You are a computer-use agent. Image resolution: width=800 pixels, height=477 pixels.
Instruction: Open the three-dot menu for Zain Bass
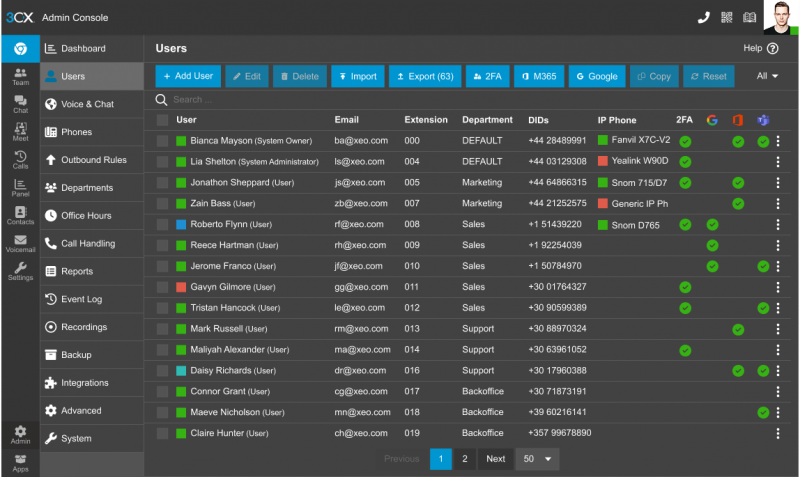pyautogui.click(x=777, y=204)
